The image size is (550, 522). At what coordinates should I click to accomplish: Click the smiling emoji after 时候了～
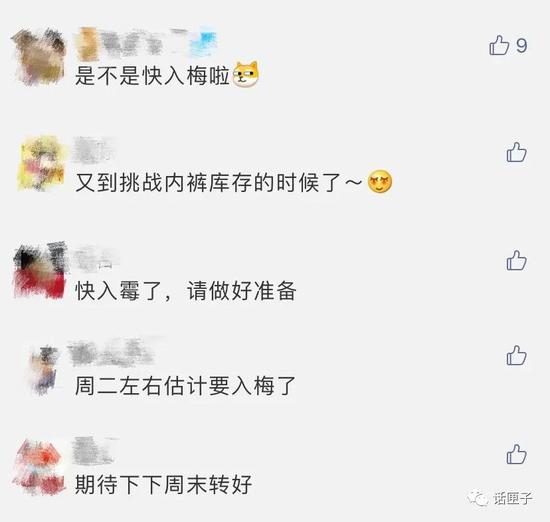click(x=380, y=181)
